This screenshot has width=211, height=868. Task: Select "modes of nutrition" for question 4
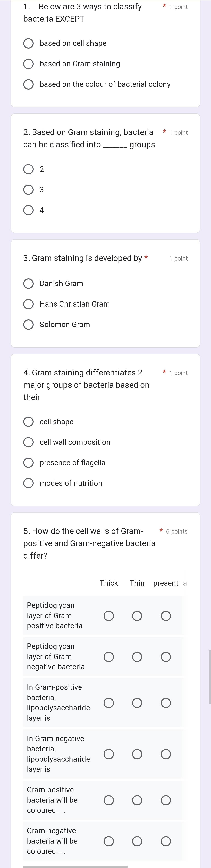tap(28, 483)
